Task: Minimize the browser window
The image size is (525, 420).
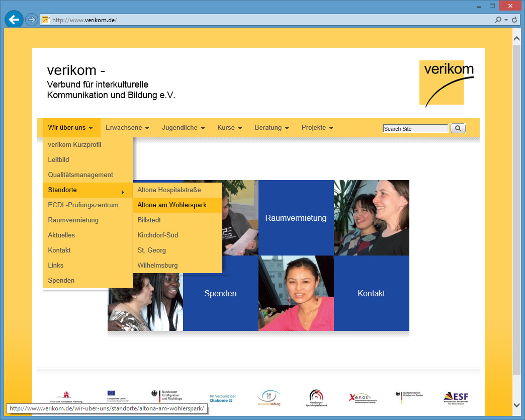Action: click(x=479, y=6)
